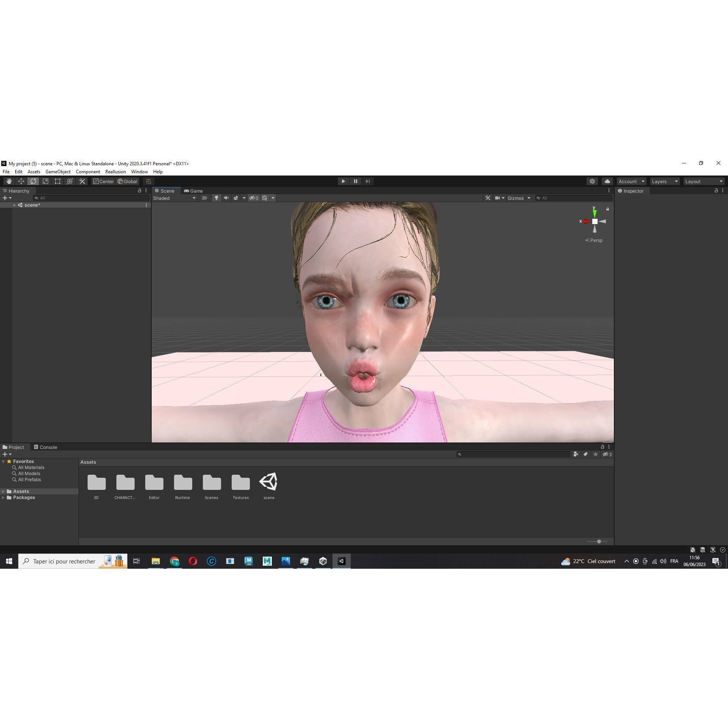The image size is (728, 728).
Task: Expand the scene* item in Hierarchy
Action: click(x=14, y=205)
